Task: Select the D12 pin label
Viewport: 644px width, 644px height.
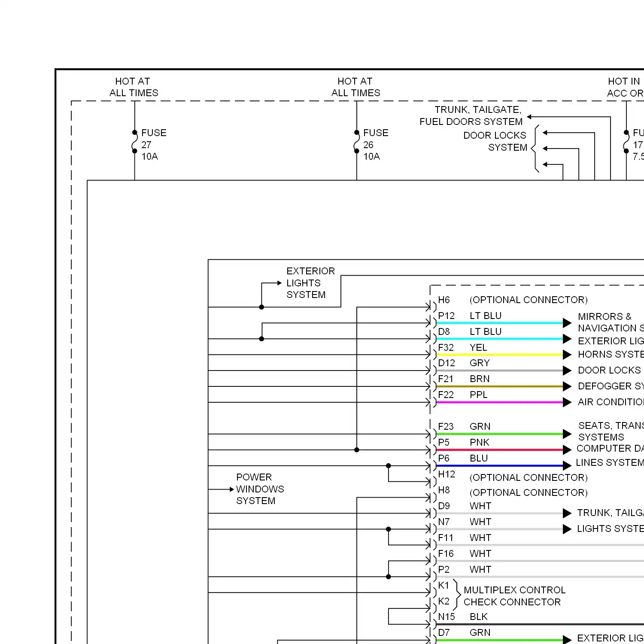Action: [x=447, y=363]
